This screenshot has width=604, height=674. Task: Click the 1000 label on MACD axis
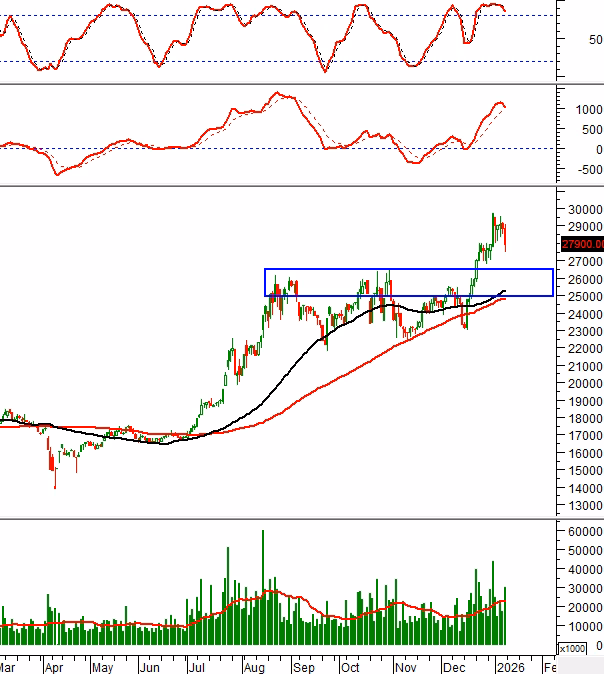click(588, 109)
